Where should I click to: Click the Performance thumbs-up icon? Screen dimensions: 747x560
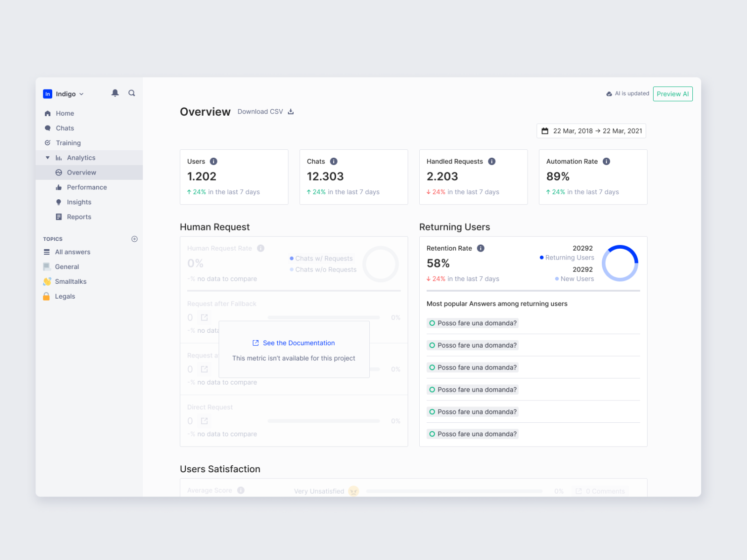[x=58, y=187]
